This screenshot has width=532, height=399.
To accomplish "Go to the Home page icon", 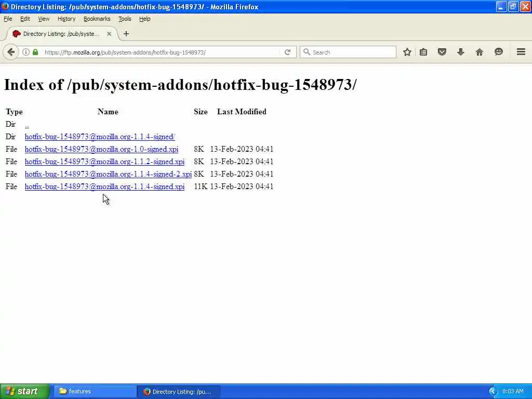I will click(479, 52).
